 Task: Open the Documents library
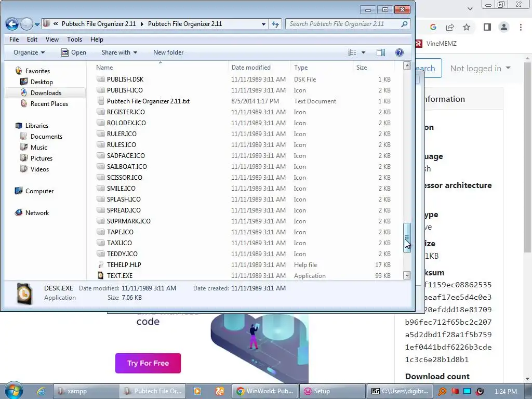(x=46, y=137)
